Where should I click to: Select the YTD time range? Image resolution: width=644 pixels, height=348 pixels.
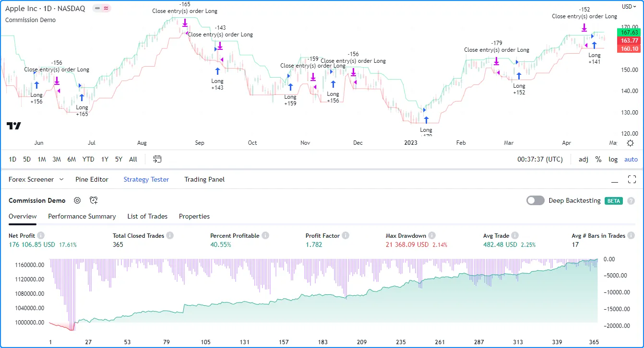click(88, 159)
